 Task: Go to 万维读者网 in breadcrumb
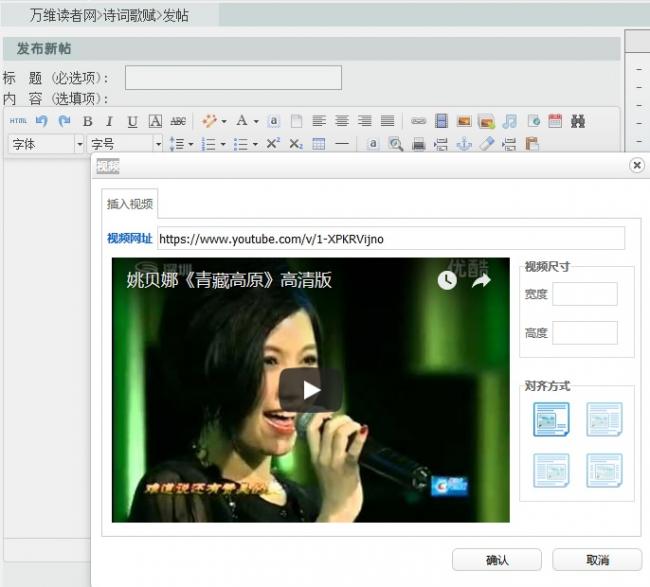point(63,15)
